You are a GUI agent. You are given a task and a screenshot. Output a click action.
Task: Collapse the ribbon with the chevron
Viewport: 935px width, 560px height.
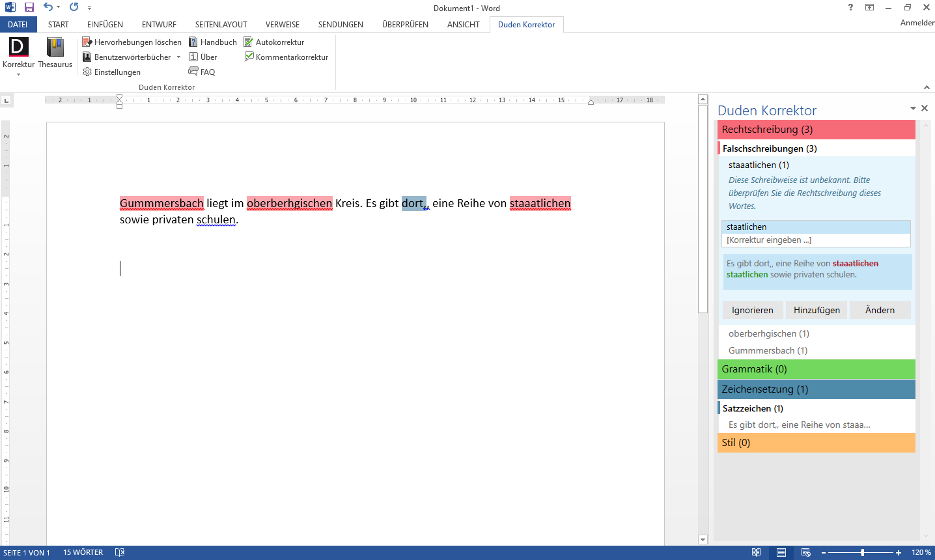927,87
